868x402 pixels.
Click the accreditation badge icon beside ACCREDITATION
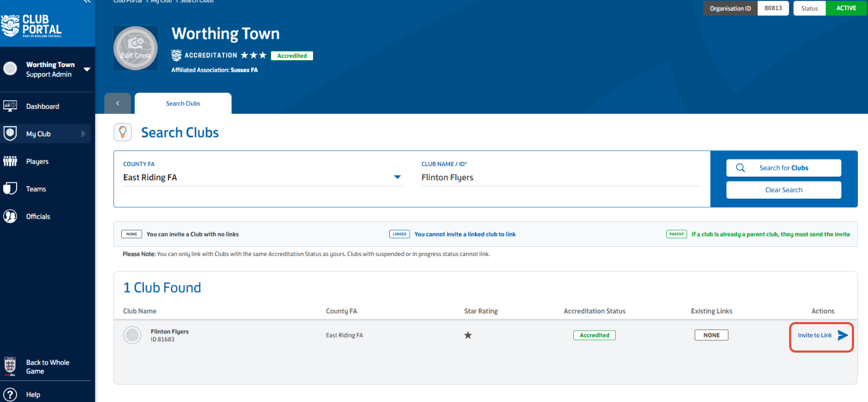(x=177, y=55)
